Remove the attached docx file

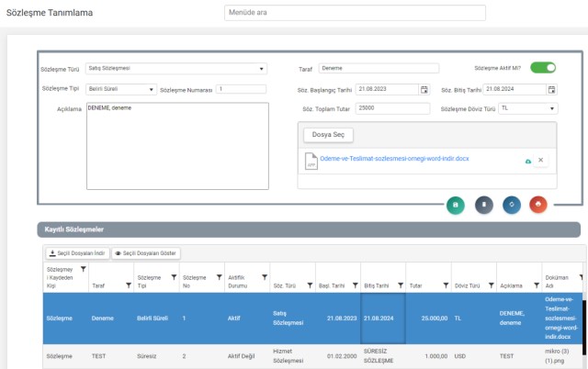tap(541, 160)
